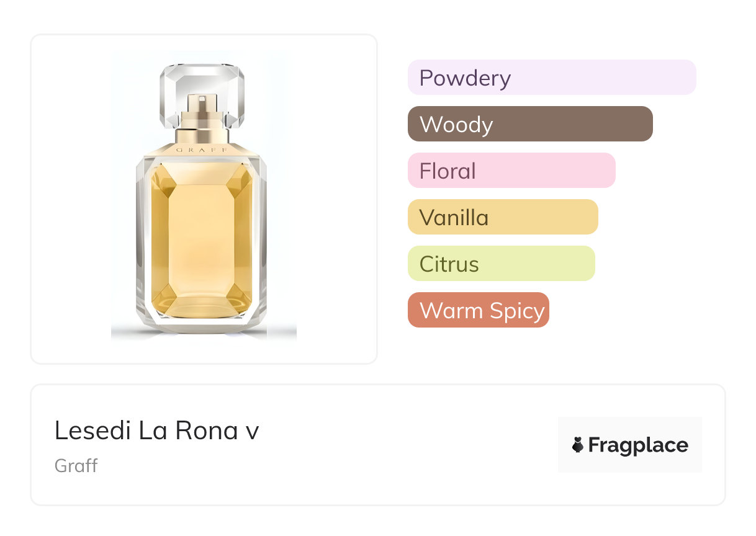Click the bottle's gold collar below the nozzle
Screen dimensions: 756x536
point(202,135)
